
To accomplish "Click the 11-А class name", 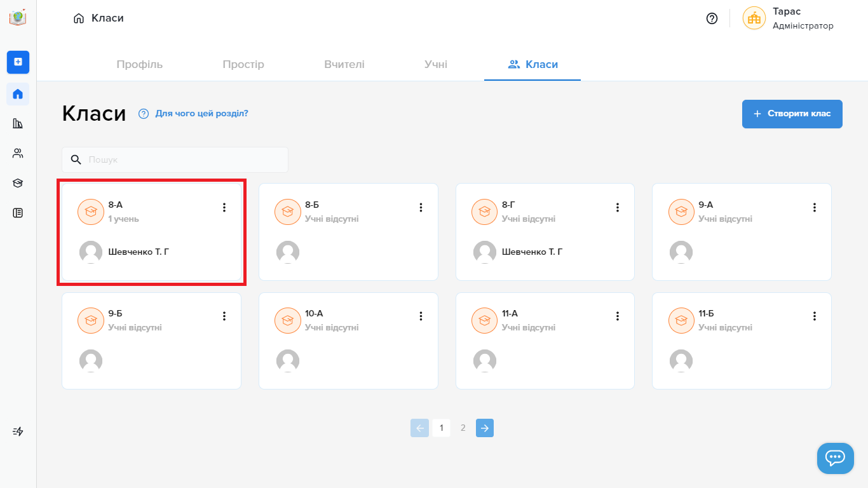I will [510, 313].
